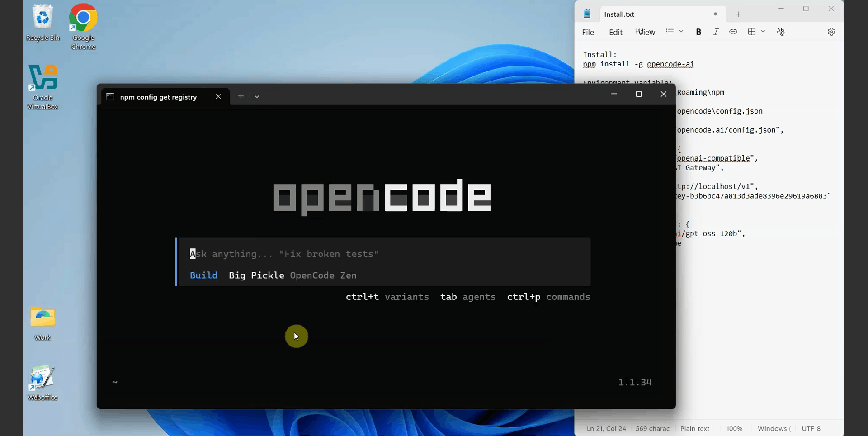868x436 pixels.
Task: Open Notepad settings gear
Action: click(831, 32)
